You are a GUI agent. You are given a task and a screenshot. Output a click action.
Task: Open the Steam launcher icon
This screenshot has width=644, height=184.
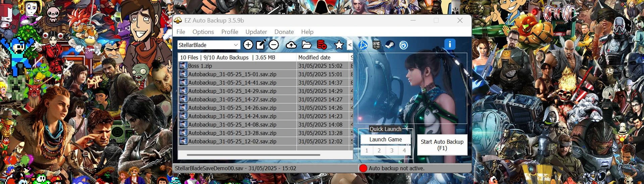point(390,45)
